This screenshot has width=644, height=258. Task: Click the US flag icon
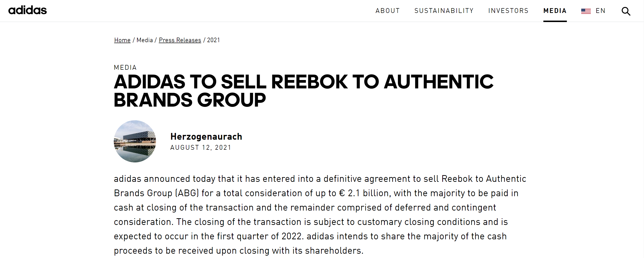point(586,11)
